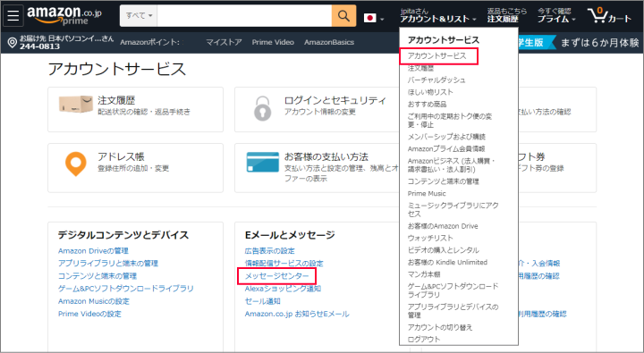
Task: Open Prime Video in nav bar
Action: (x=273, y=42)
